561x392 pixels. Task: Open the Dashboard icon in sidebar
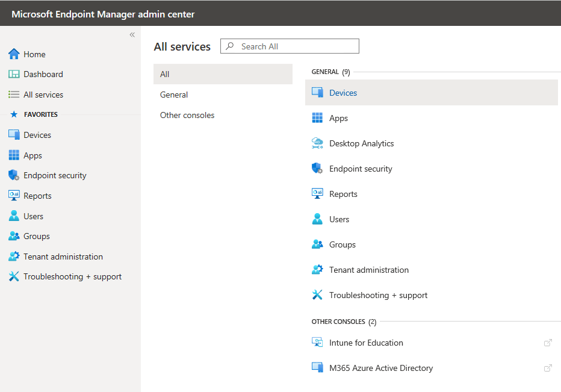pos(14,74)
